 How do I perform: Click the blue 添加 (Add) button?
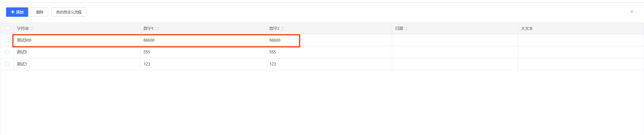click(x=17, y=12)
